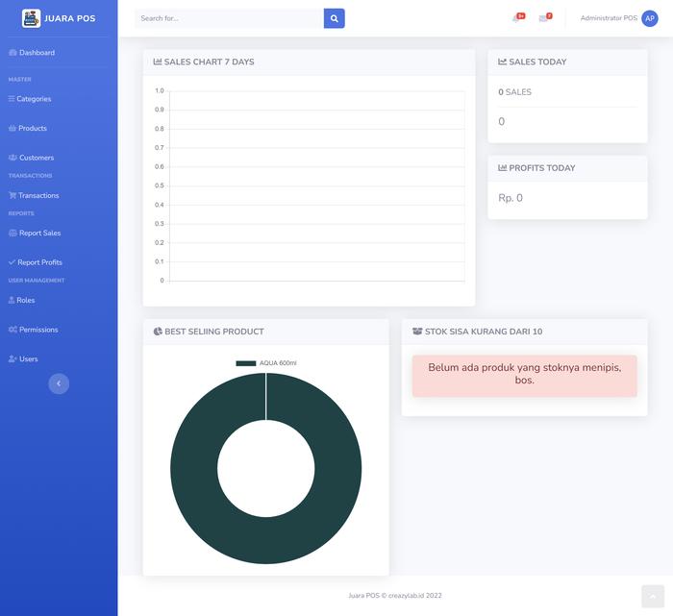Navigate to Roles management
Screen dimensions: 673x616
click(25, 300)
